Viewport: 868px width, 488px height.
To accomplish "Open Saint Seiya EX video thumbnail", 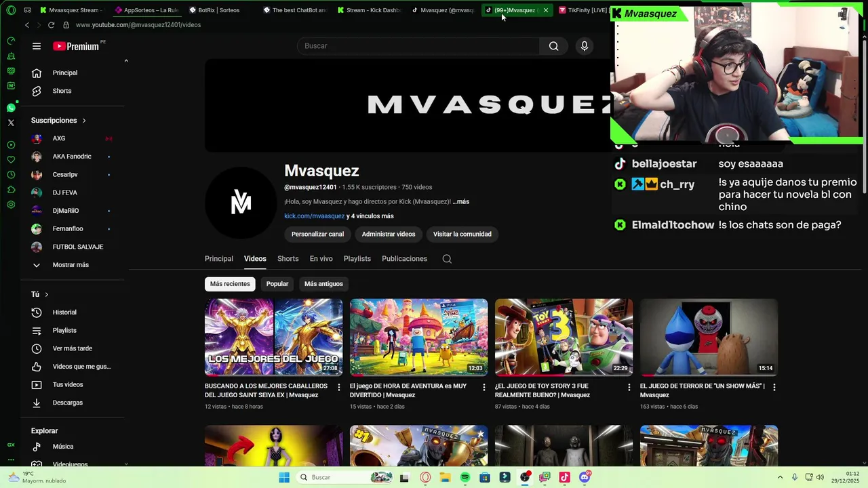I will [x=273, y=338].
